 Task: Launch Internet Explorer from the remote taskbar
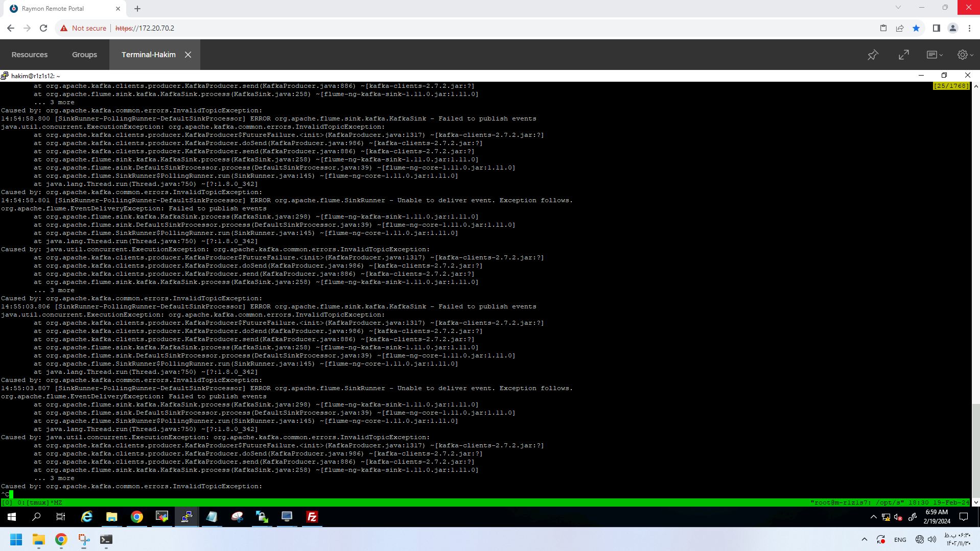tap(87, 517)
